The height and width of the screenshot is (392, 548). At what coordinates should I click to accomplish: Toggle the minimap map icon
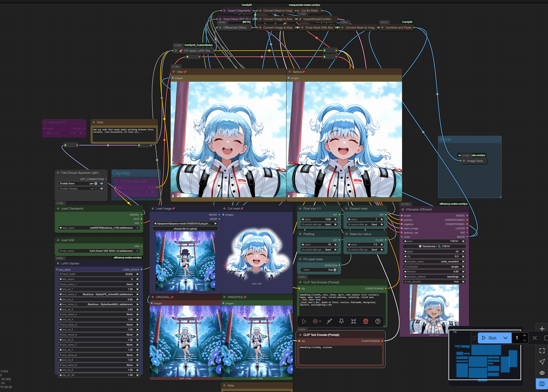tap(542, 384)
